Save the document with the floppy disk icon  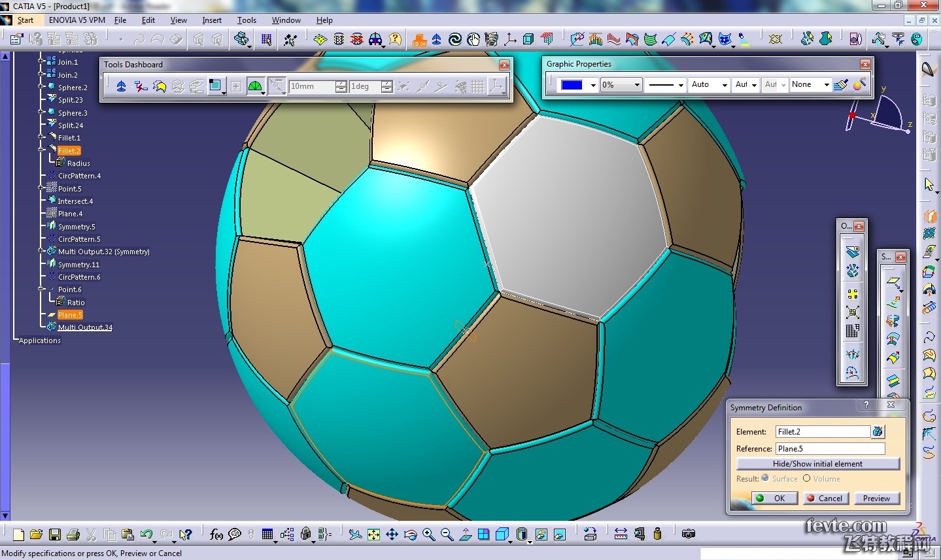(55, 535)
